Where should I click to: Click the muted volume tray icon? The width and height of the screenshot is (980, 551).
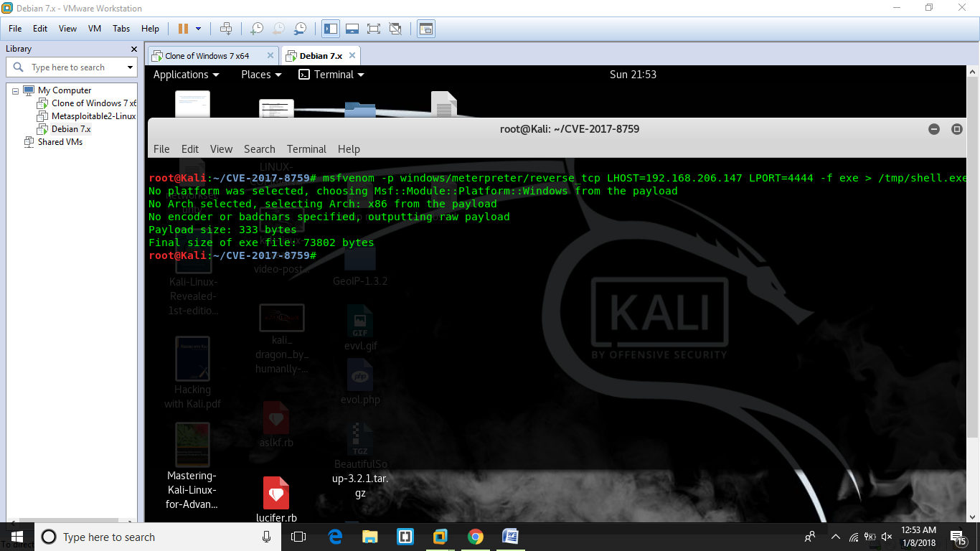coord(887,537)
